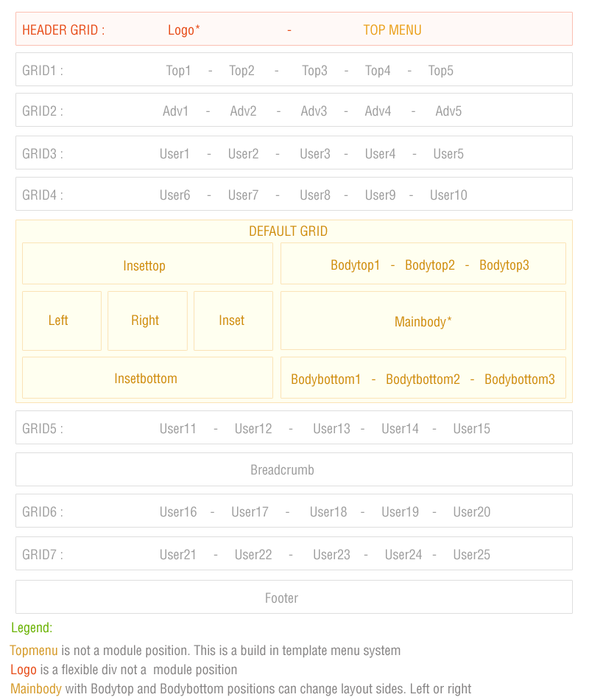
Task: Click User25 in the GRID7 row
Action: 471,555
